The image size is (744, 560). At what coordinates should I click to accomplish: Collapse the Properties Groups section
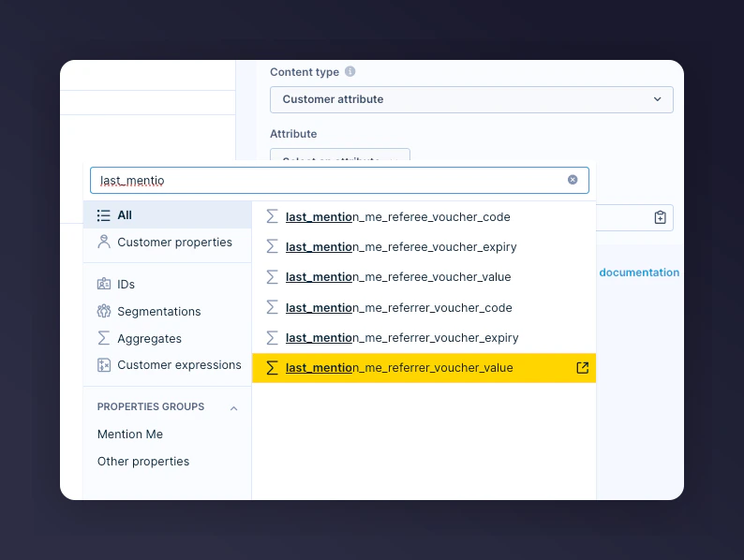233,407
